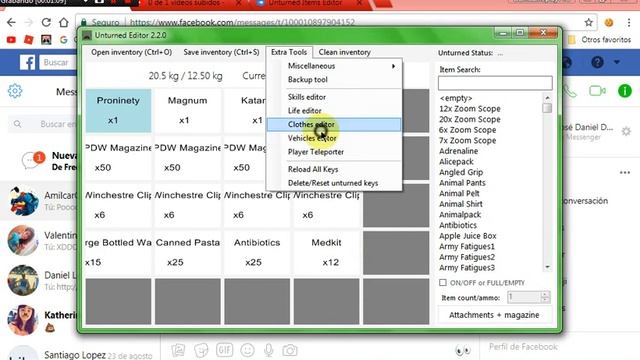
Task: Click Open inventory (Ctrl+O)
Action: pyautogui.click(x=131, y=52)
